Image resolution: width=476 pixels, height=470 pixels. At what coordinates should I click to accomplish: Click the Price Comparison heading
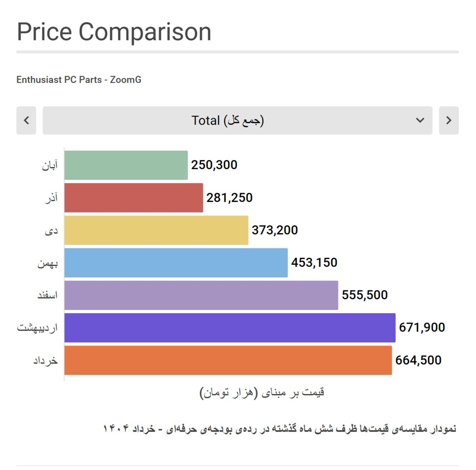[x=114, y=32]
